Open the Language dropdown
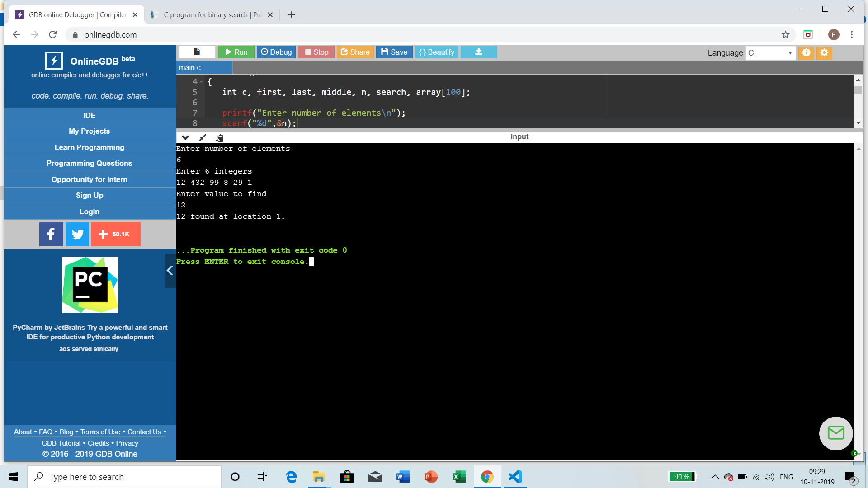Viewport: 868px width, 488px height. click(770, 53)
